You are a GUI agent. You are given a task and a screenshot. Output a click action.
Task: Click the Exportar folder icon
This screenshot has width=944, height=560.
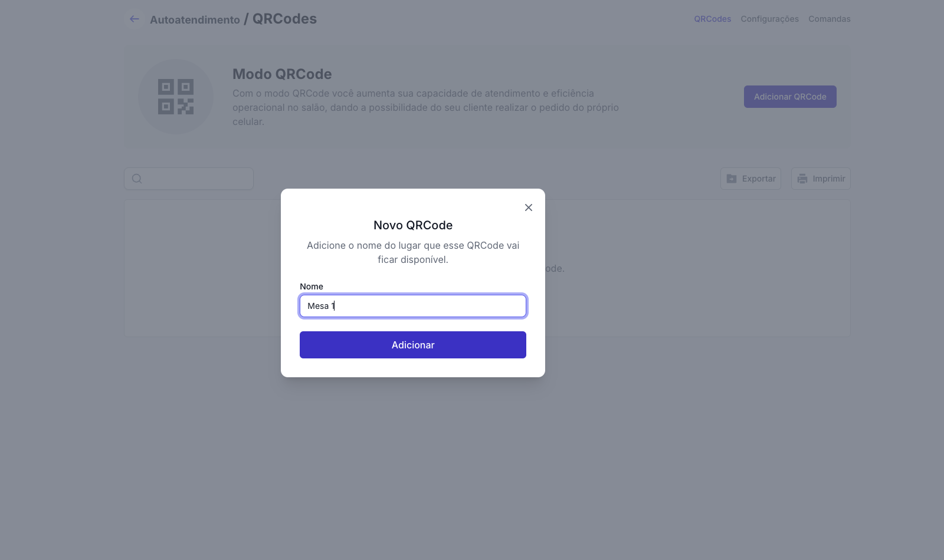click(732, 179)
